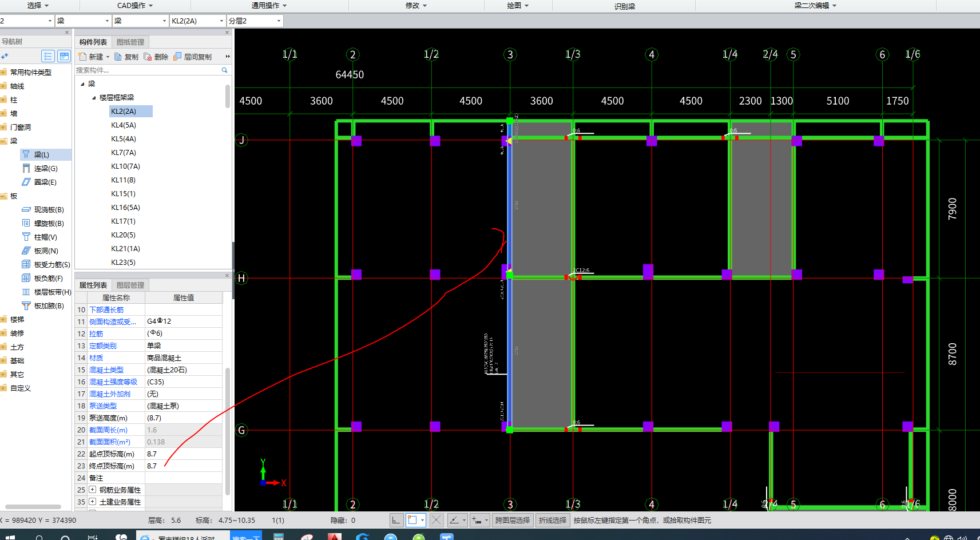
Task: Click the 删除 delete component icon
Action: pyautogui.click(x=148, y=57)
